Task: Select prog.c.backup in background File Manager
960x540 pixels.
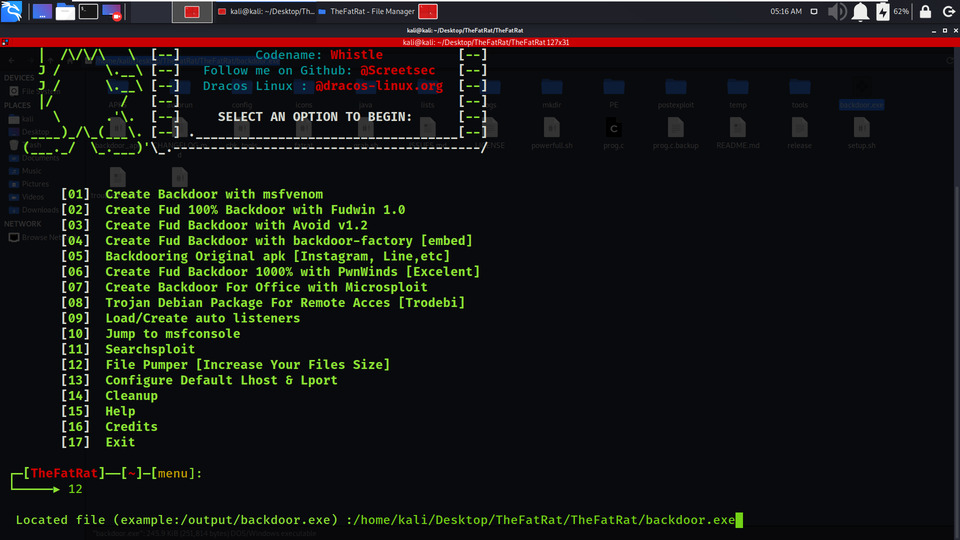Action: coord(676,134)
